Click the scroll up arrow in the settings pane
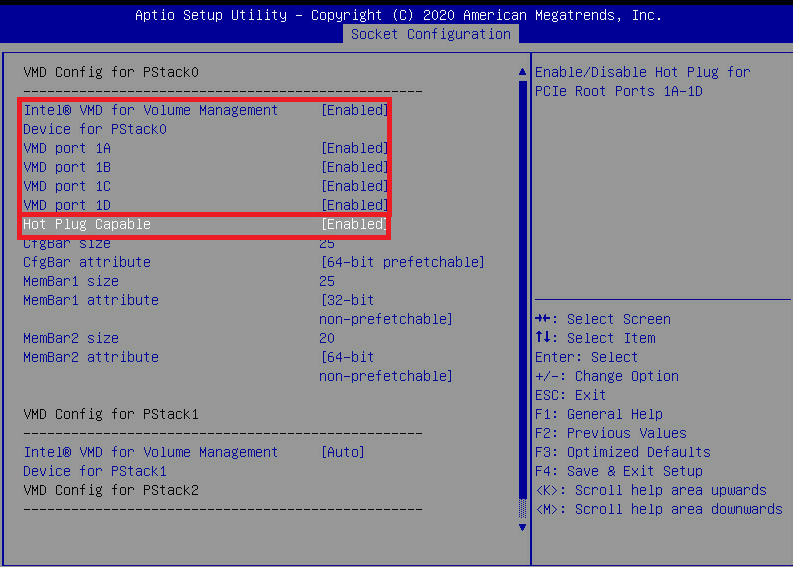 click(522, 72)
